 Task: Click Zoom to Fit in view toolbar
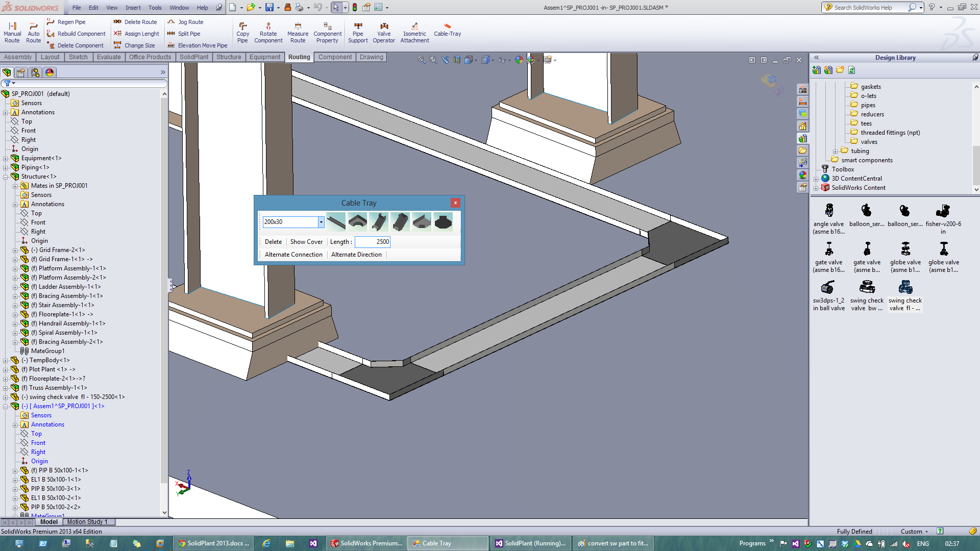pyautogui.click(x=422, y=60)
